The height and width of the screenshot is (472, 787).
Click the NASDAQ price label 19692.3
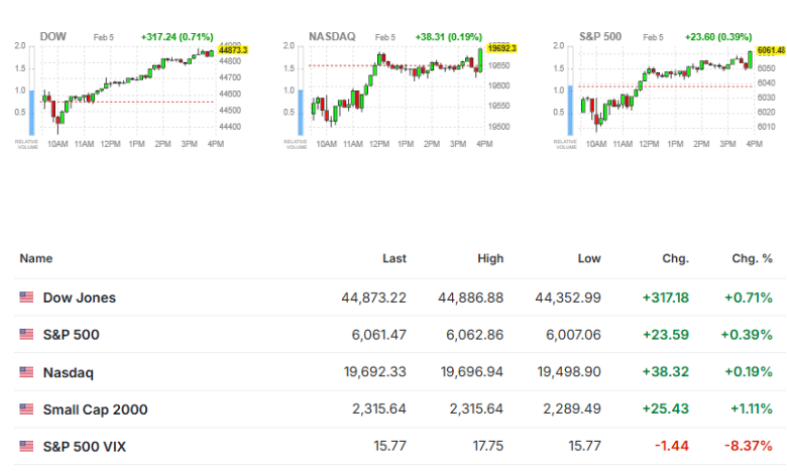click(x=501, y=49)
